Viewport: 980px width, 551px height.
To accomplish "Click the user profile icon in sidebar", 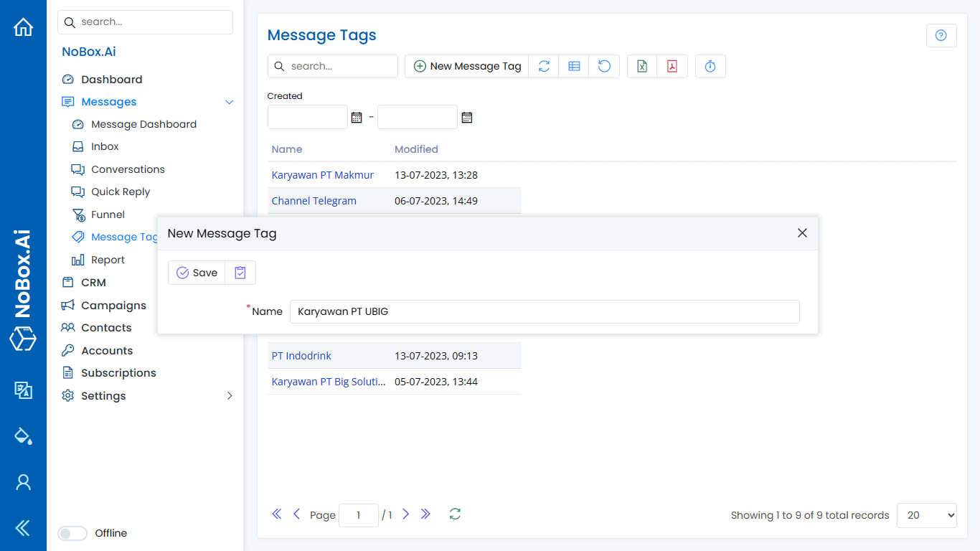I will pos(23,482).
